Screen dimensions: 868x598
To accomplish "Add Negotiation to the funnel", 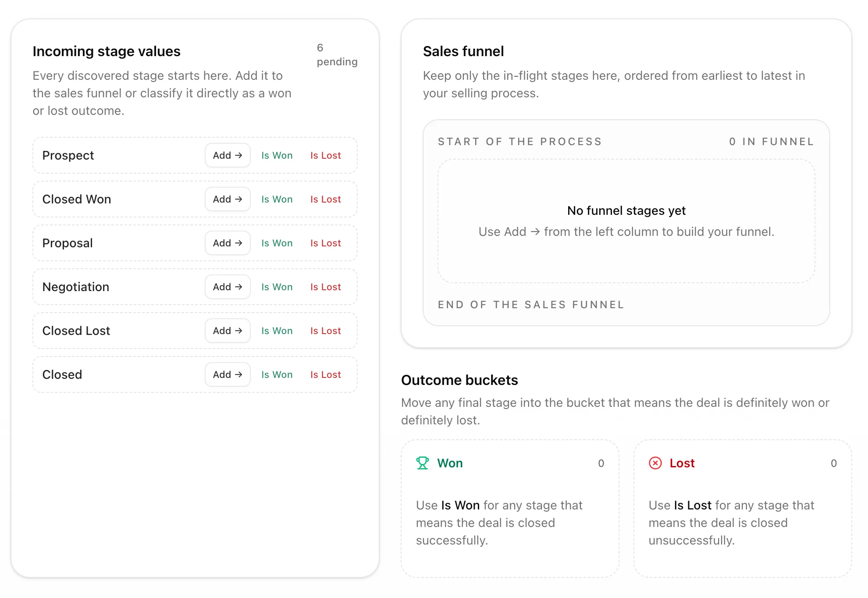I will point(228,287).
